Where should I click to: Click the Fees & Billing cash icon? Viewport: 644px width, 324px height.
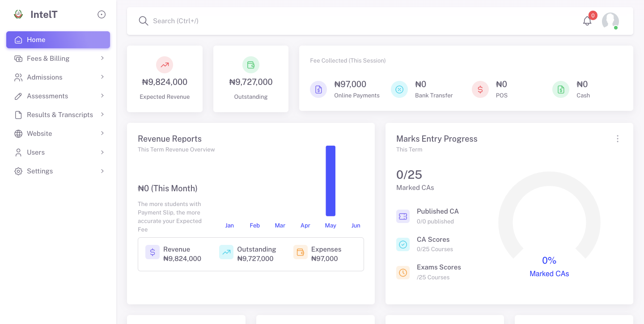[18, 59]
